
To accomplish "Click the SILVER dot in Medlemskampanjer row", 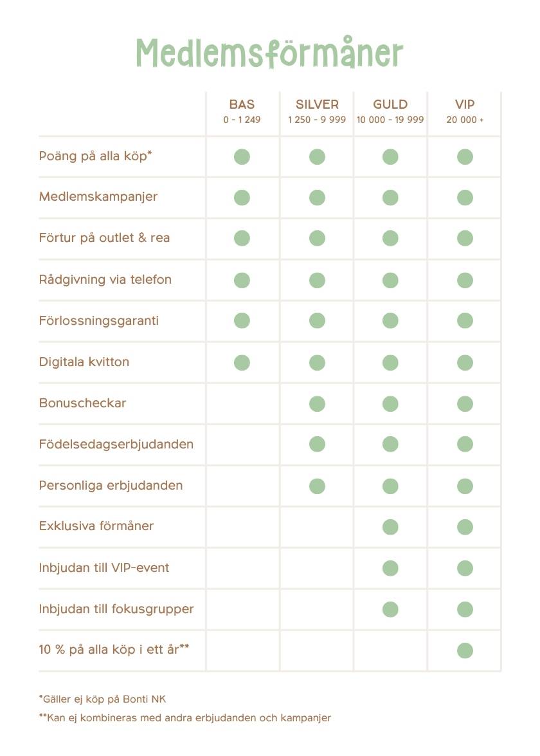I will [x=317, y=198].
